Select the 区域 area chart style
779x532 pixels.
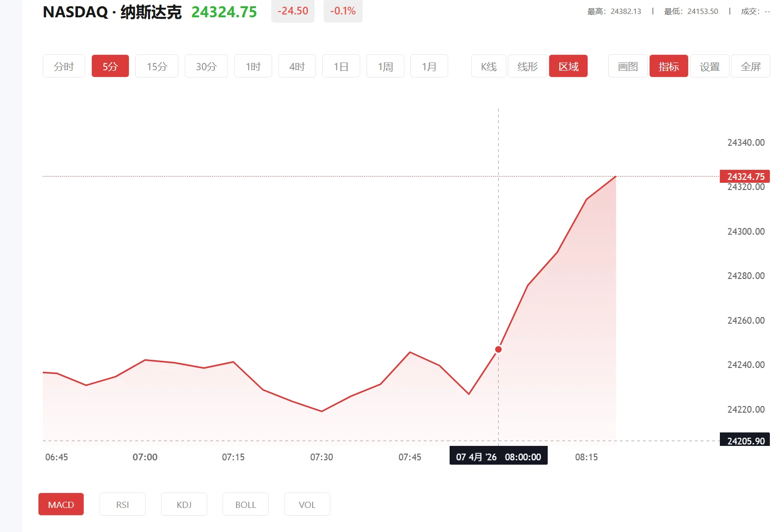click(568, 66)
